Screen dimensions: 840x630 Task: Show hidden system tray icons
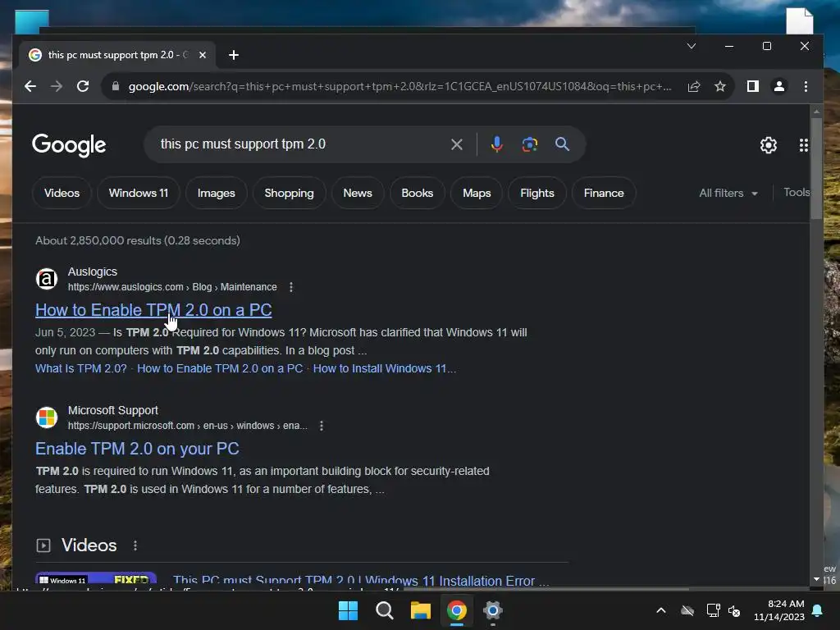click(661, 610)
